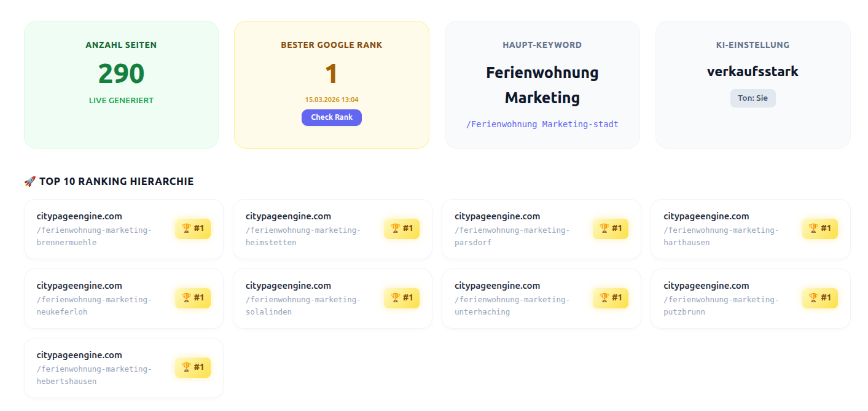Image resolution: width=868 pixels, height=411 pixels.
Task: Click the trophy #1 badge for hebertshausen
Action: point(193,367)
